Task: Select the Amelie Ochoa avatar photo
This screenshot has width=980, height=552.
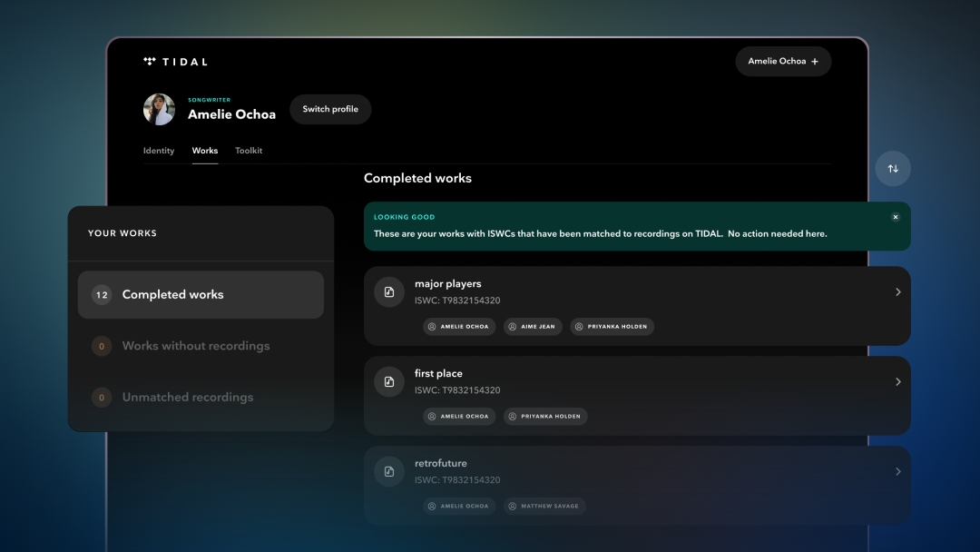Action: tap(159, 109)
